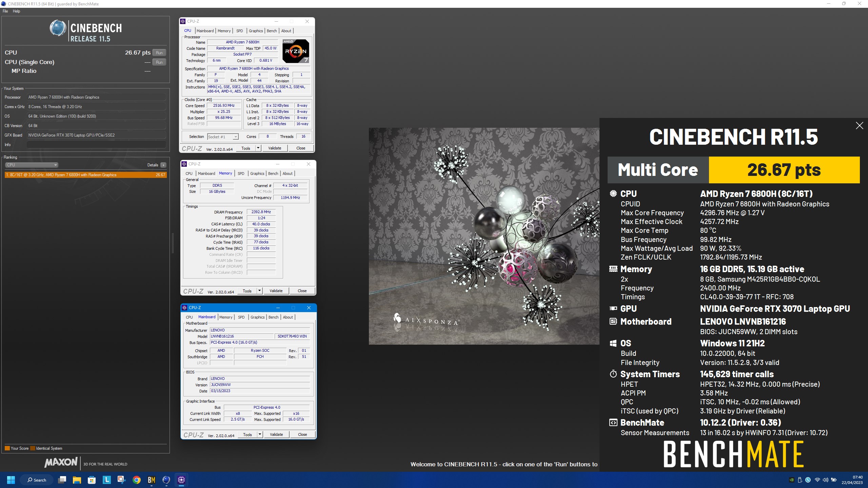Open Bench tab in Mainboard CPU-Z window
This screenshot has height=488, width=868.
coord(273,317)
